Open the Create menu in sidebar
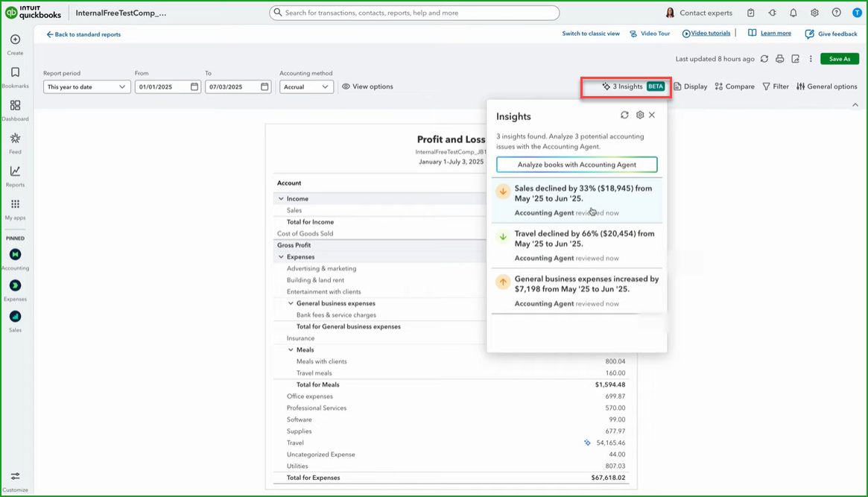Viewport: 868px width, 497px height. tap(15, 44)
